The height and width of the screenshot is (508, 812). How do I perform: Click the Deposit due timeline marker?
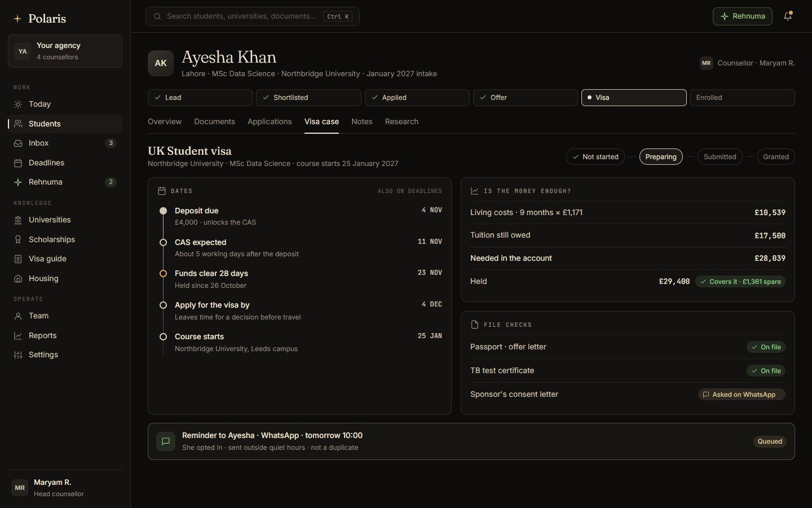coord(163,211)
